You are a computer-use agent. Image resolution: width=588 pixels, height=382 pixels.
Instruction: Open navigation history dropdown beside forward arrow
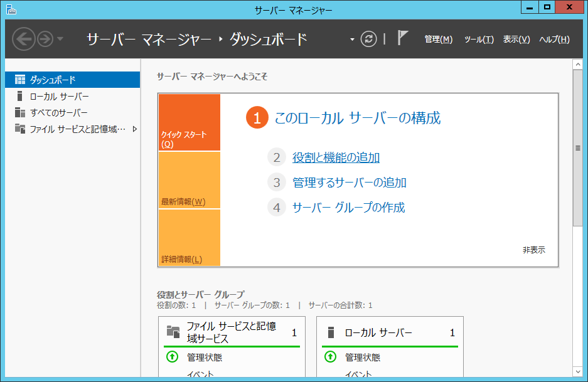click(60, 39)
